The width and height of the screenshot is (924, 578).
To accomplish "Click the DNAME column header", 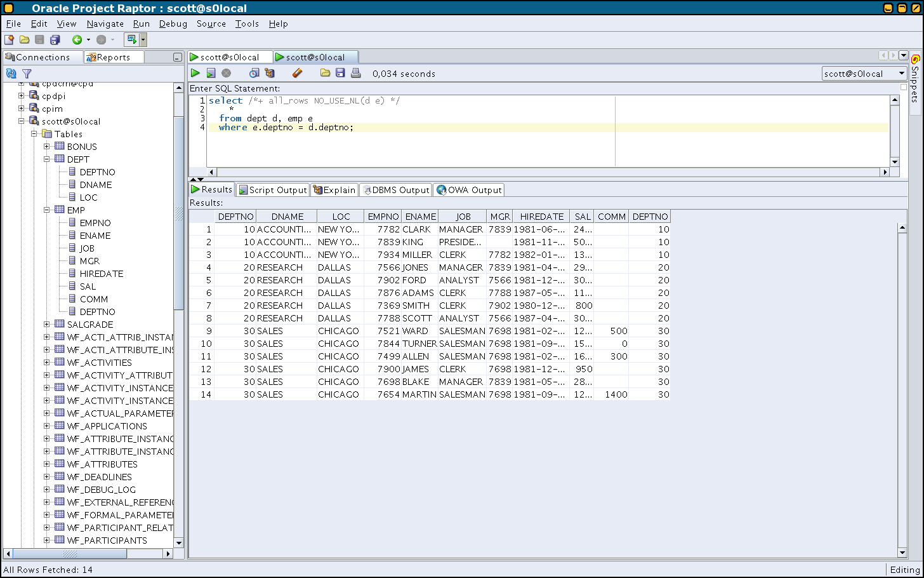I will (x=287, y=217).
